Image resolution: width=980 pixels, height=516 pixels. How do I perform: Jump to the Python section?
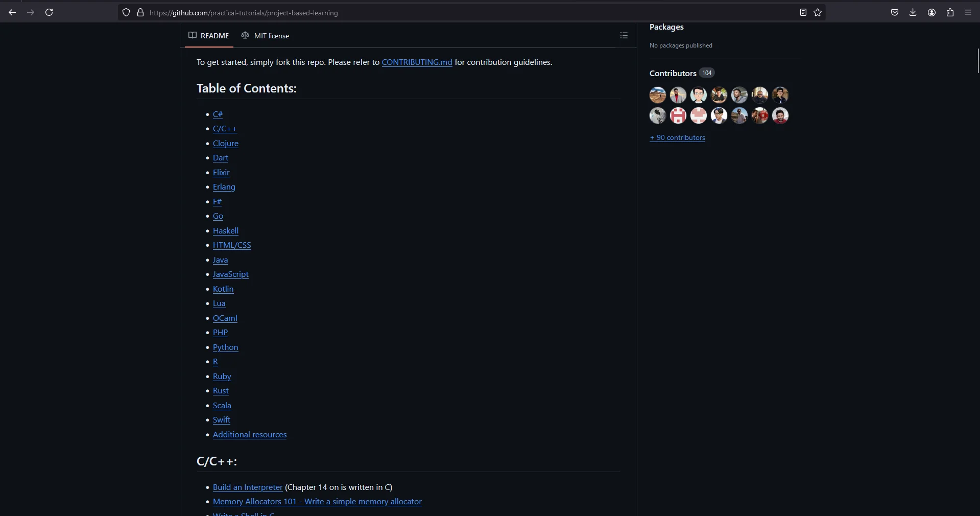tap(226, 347)
